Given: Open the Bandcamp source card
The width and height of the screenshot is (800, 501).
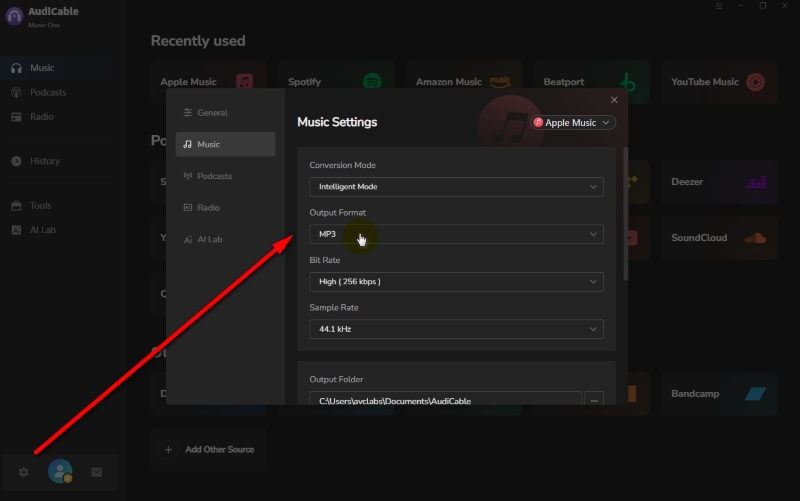Looking at the screenshot, I should click(719, 394).
